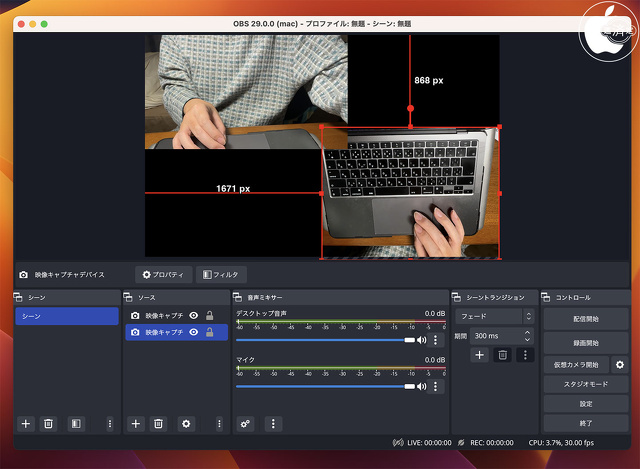Toggle the lock on first video capture source
Viewport: 640px width, 469px height.
click(209, 315)
